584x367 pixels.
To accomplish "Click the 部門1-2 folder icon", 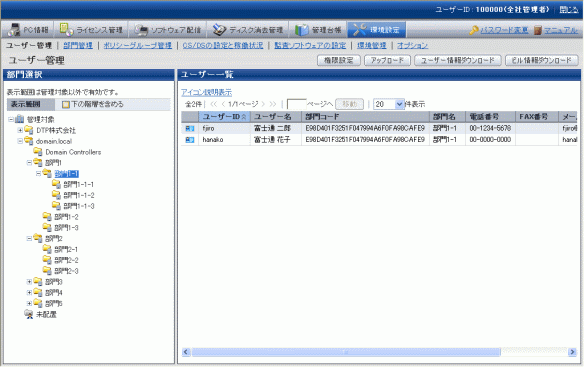I will [x=47, y=216].
